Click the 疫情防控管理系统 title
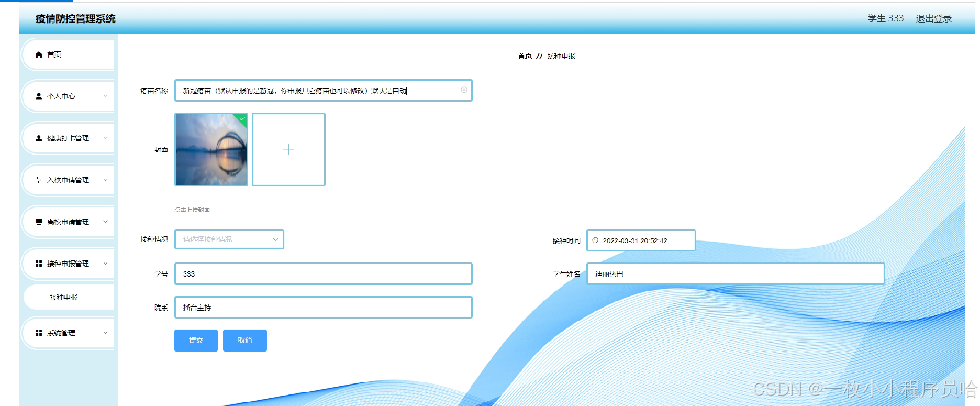980x406 pixels. point(75,19)
